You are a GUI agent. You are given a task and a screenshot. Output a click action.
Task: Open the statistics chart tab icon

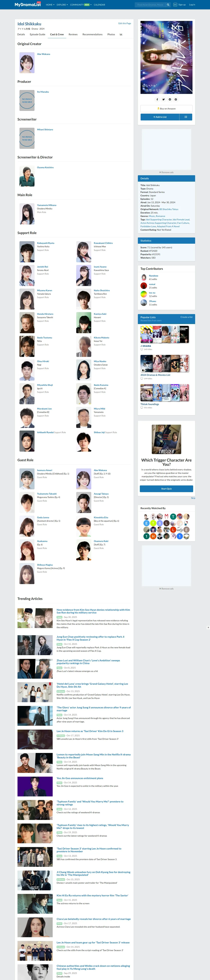(x=121, y=34)
